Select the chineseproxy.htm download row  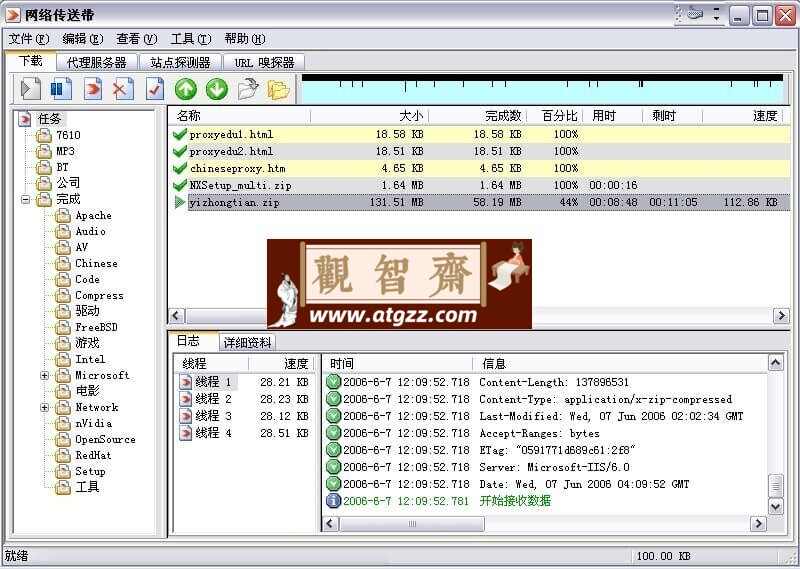click(x=479, y=168)
